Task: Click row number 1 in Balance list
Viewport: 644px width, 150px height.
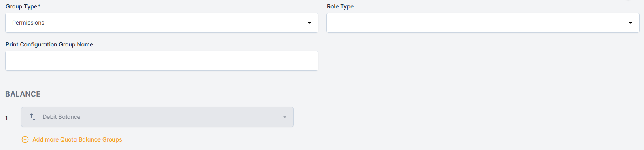Action: 6,118
